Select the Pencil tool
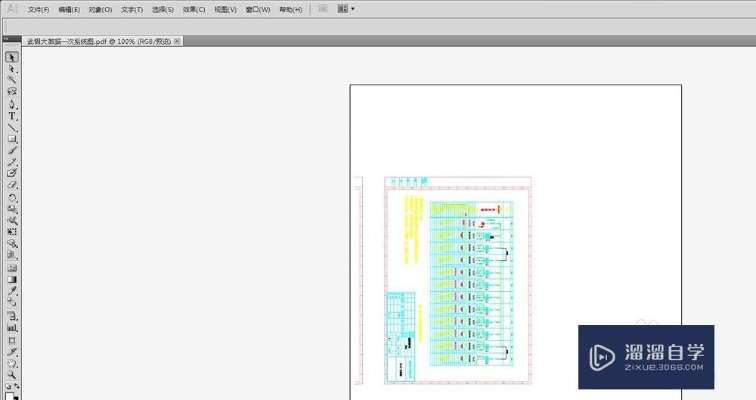The height and width of the screenshot is (400, 756). (x=12, y=162)
